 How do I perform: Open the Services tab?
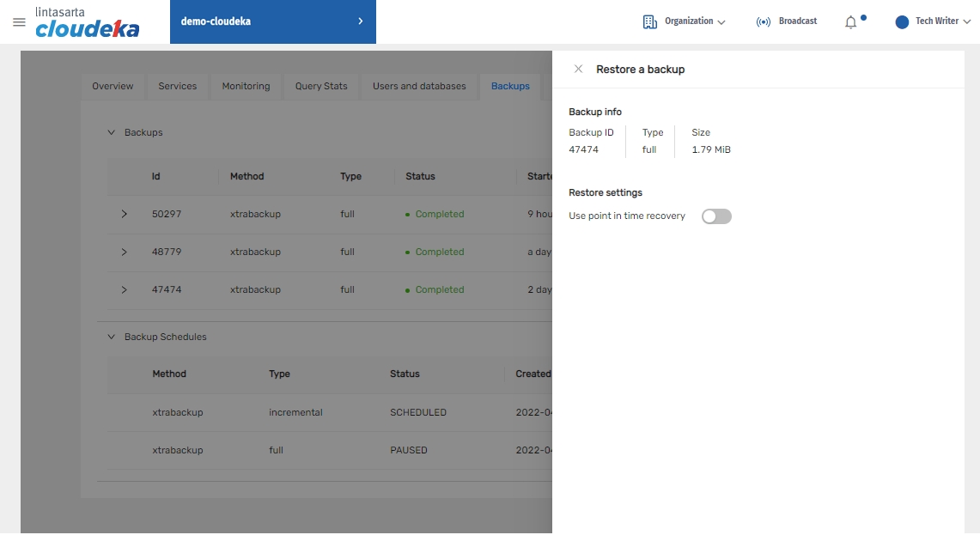click(x=178, y=86)
